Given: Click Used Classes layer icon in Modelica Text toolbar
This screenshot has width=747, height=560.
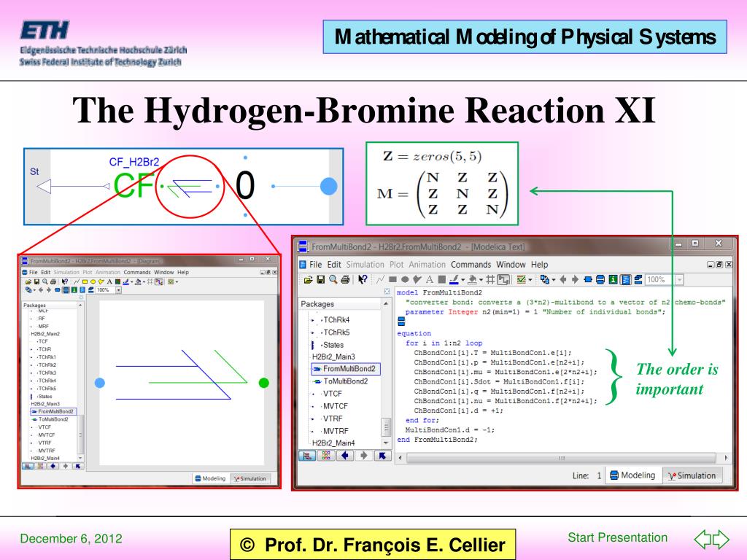Looking at the screenshot, I should pos(638,279).
